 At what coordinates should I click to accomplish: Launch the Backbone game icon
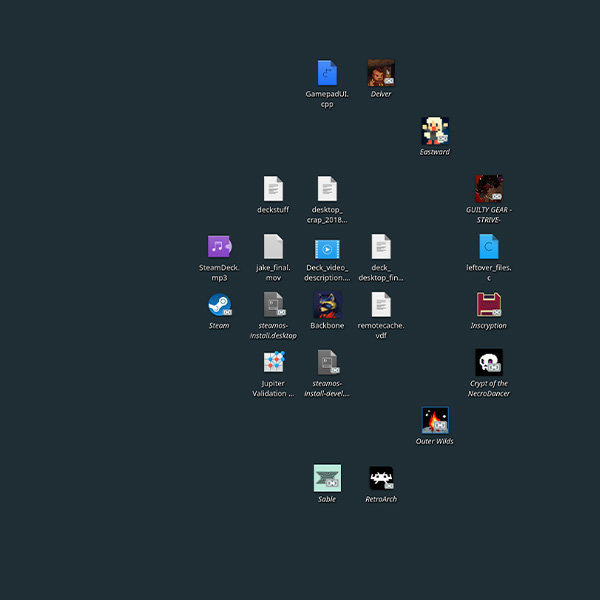pyautogui.click(x=327, y=305)
